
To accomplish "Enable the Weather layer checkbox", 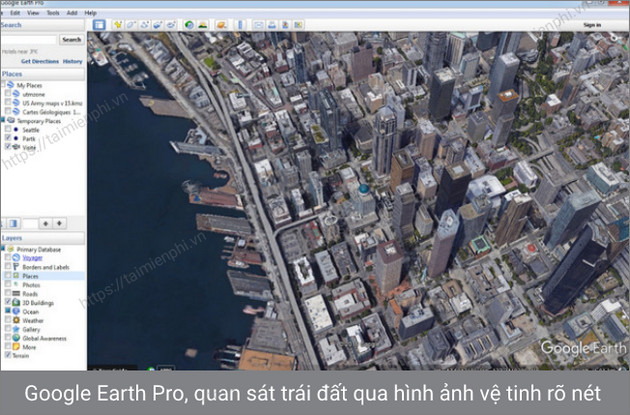I will click(x=8, y=320).
